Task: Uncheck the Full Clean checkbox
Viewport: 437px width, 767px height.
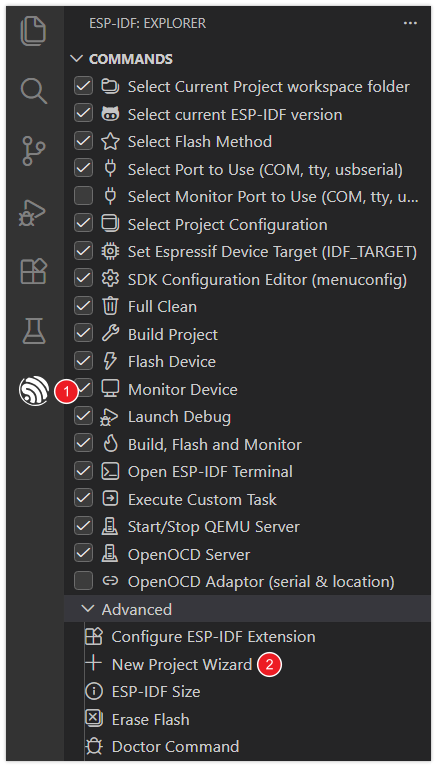Action: (83, 306)
